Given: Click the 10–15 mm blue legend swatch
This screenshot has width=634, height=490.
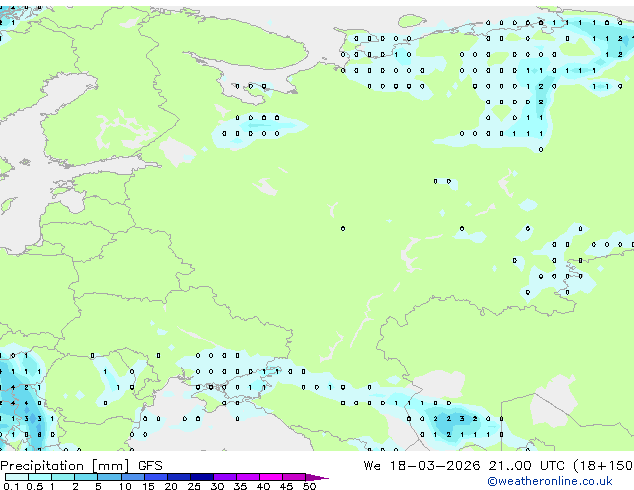Looking at the screenshot, I should tap(133, 477).
